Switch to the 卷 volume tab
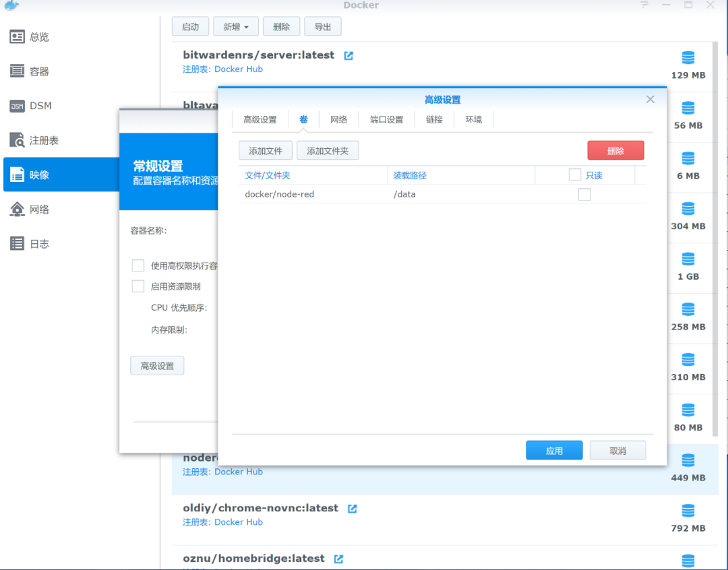The height and width of the screenshot is (570, 728). (303, 120)
